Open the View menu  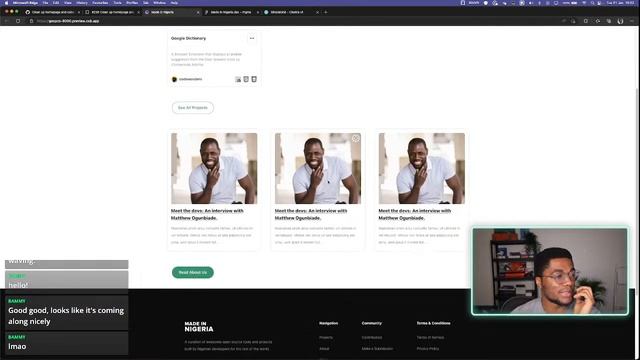coord(68,3)
